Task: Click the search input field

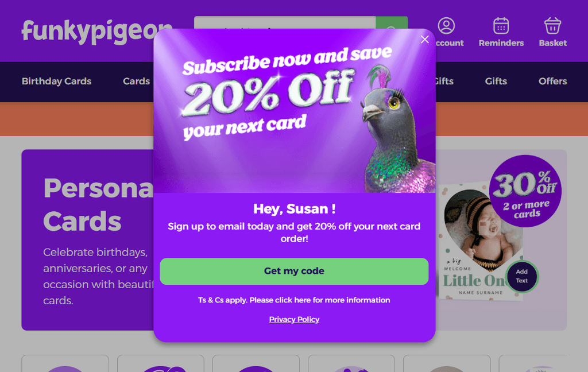Action: pyautogui.click(x=285, y=22)
